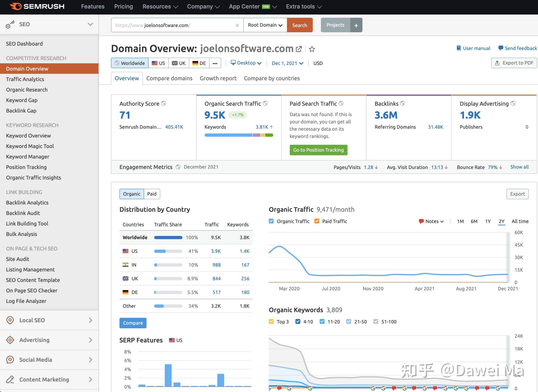Click the Semrush logo

(37, 6)
